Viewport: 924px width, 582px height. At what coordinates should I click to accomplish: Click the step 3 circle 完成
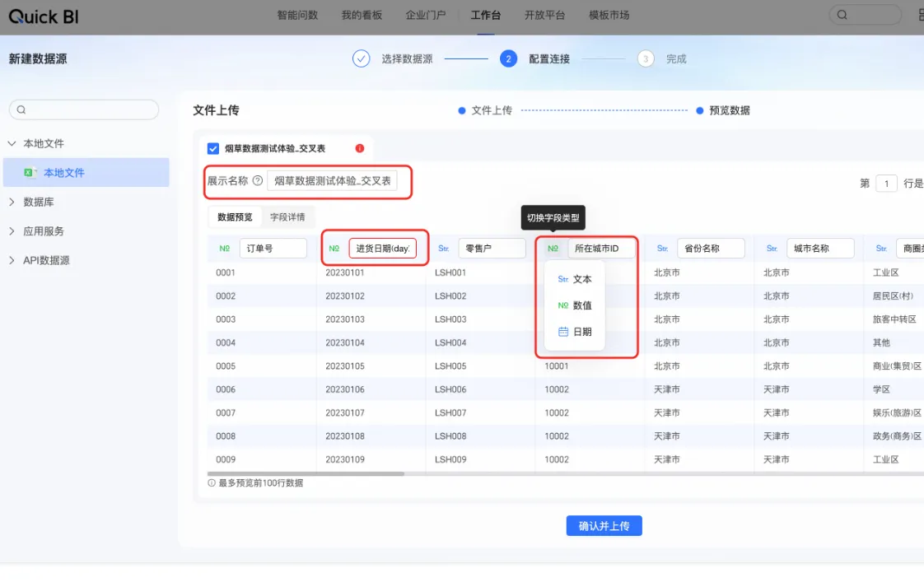tap(646, 59)
